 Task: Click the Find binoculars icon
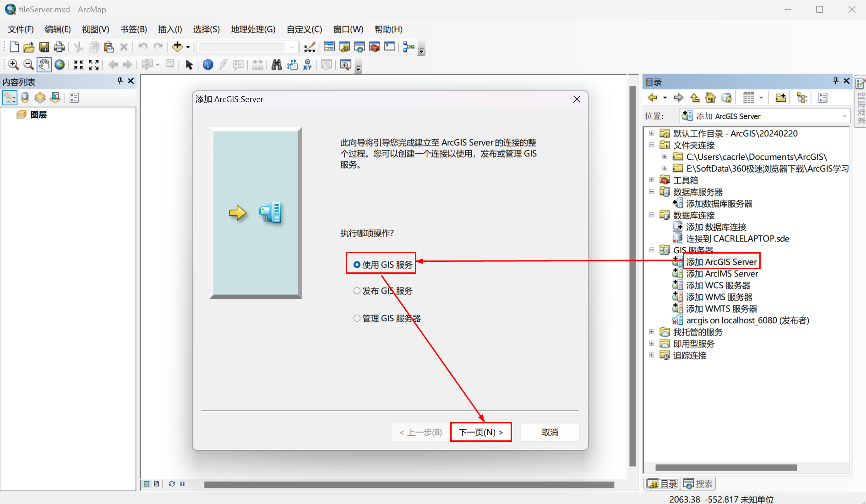(277, 65)
